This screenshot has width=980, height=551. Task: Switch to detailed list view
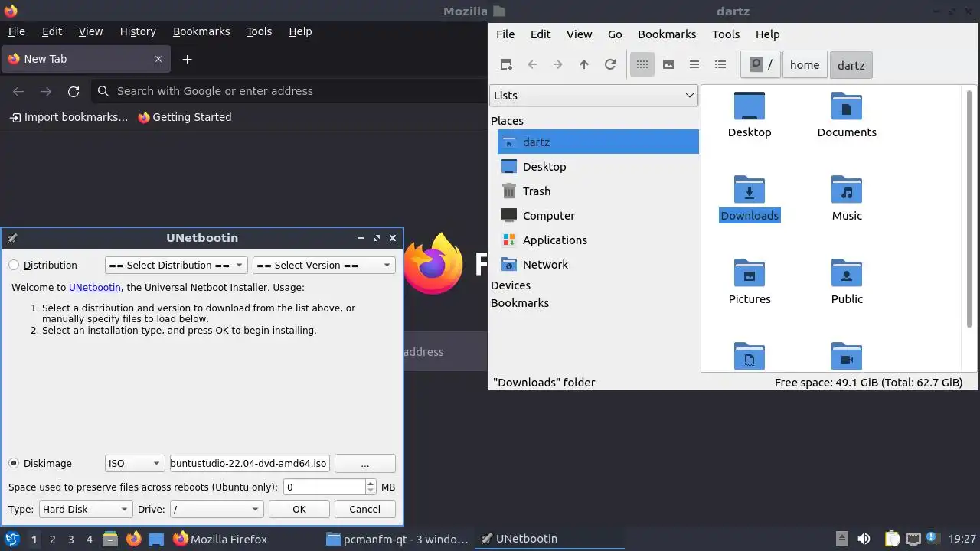[x=720, y=65]
